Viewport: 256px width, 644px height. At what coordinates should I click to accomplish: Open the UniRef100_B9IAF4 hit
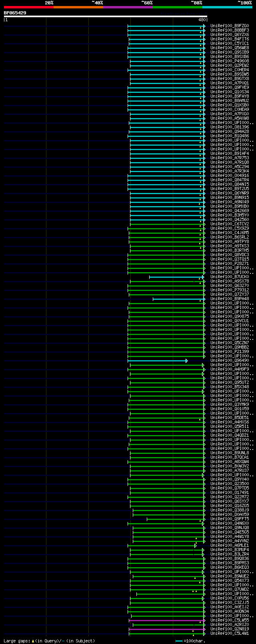click(230, 154)
